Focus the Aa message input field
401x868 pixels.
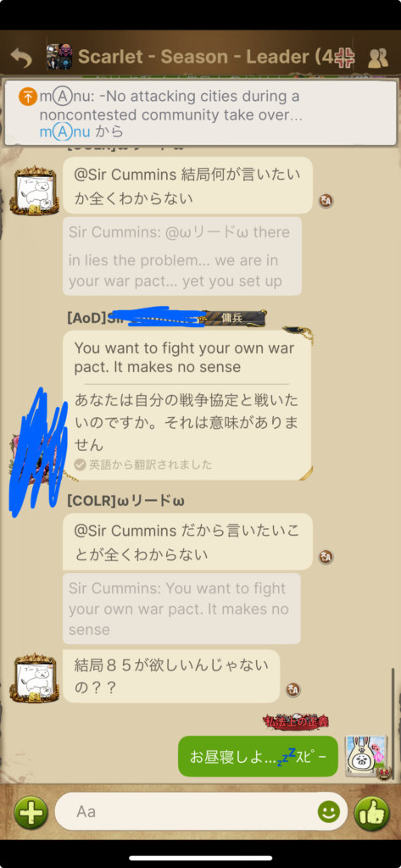(x=201, y=811)
